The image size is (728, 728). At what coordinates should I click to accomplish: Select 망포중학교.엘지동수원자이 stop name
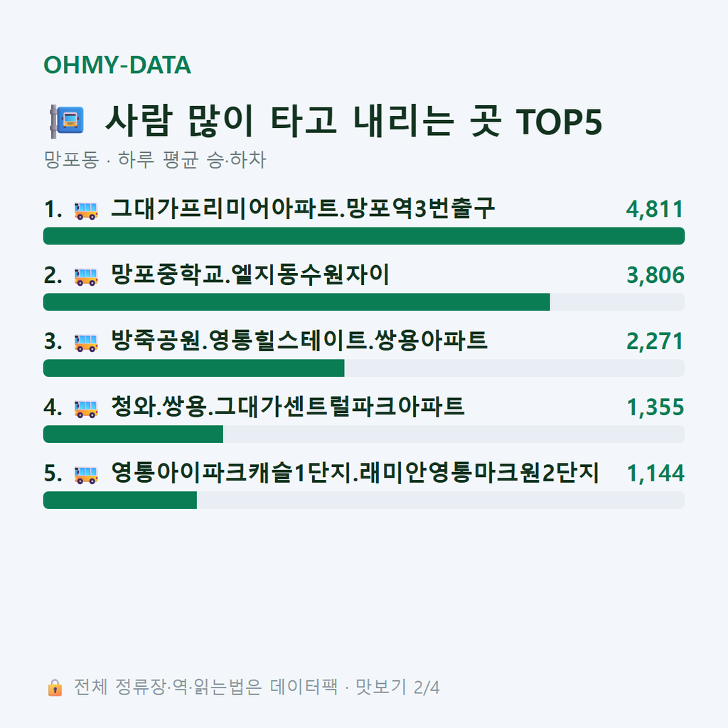point(250,274)
